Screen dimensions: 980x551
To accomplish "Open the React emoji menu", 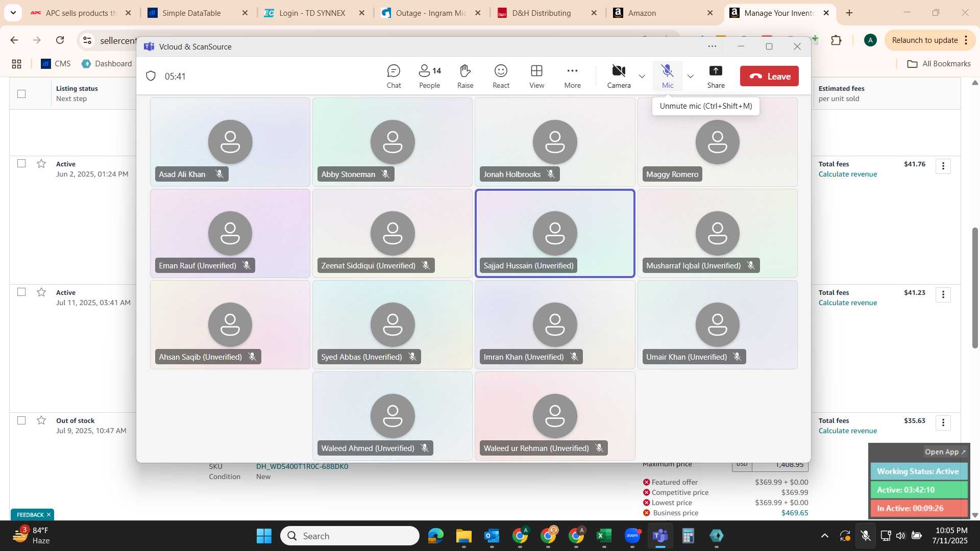I will tap(501, 77).
